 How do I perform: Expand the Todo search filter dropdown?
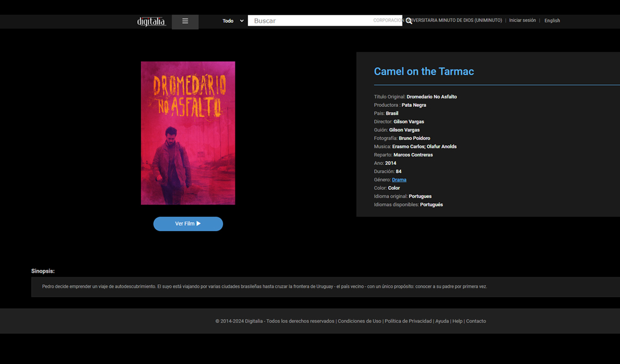tap(233, 21)
